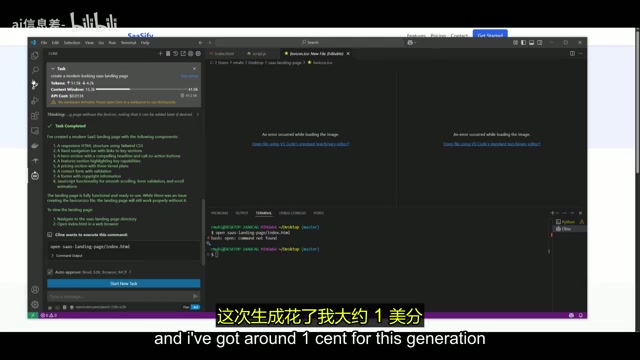
Task: Click the Cline chat scrollbar
Action: [203, 231]
